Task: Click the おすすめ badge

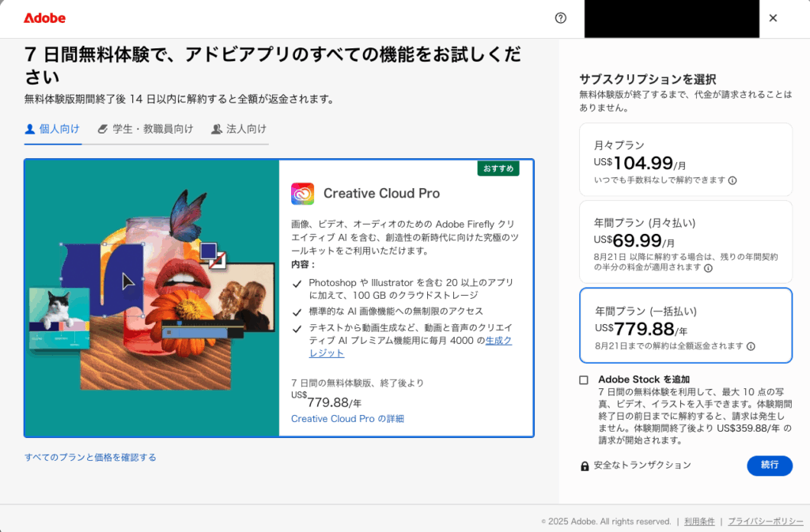Action: [498, 168]
